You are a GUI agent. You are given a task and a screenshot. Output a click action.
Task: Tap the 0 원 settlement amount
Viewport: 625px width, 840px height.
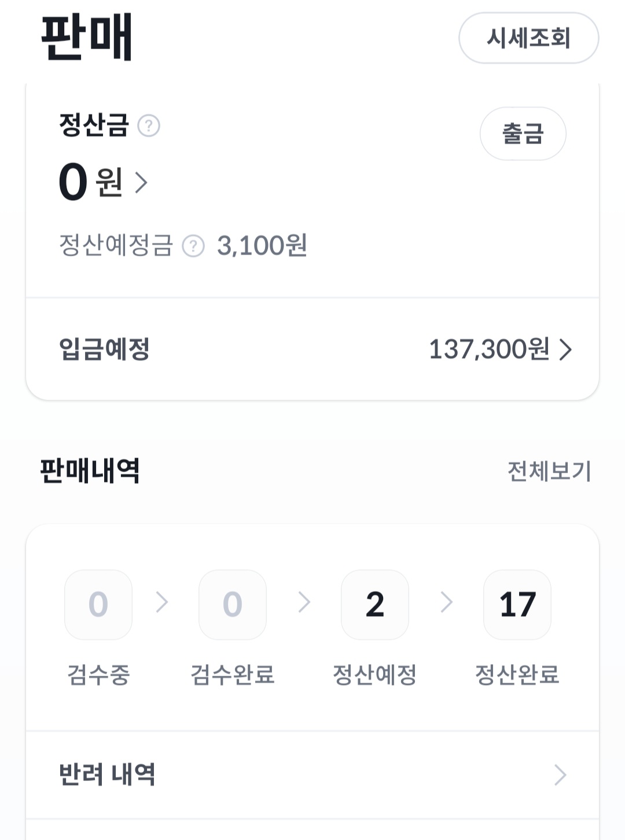pos(91,182)
